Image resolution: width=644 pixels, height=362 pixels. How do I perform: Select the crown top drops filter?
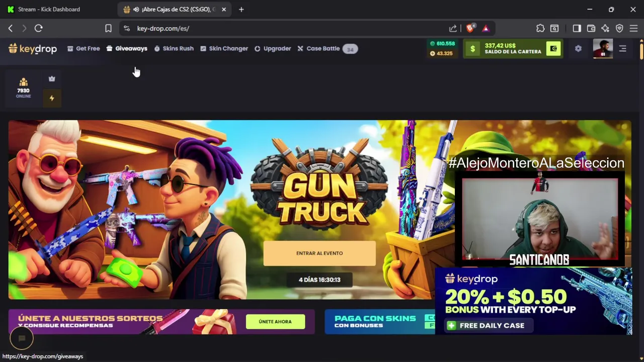(52, 79)
